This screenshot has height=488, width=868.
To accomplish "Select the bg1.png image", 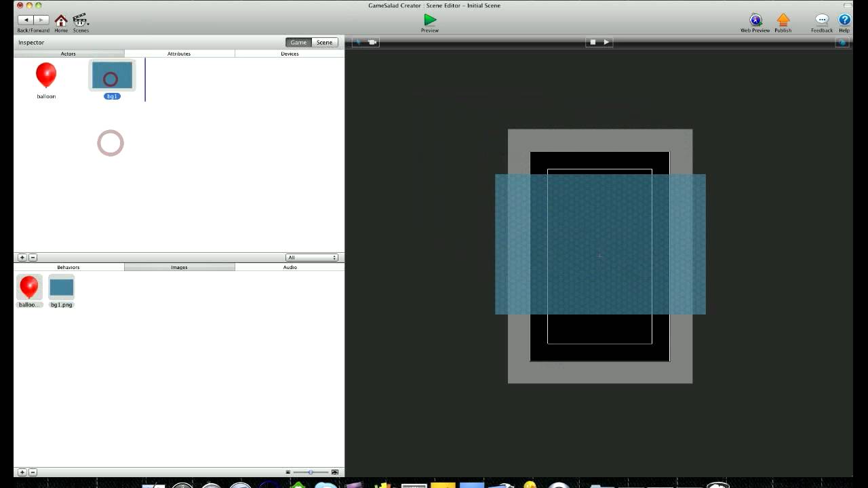I will tap(61, 288).
